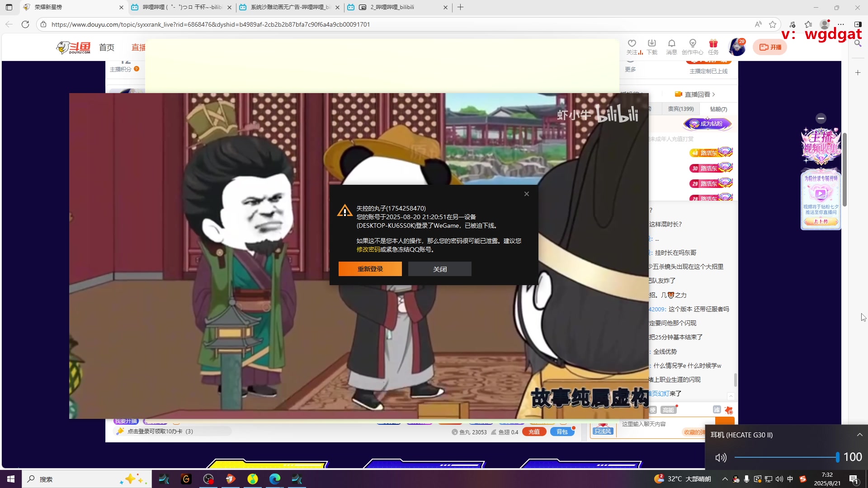The width and height of the screenshot is (868, 488).
Task: Open the read aloud icon in address bar
Action: point(758,24)
